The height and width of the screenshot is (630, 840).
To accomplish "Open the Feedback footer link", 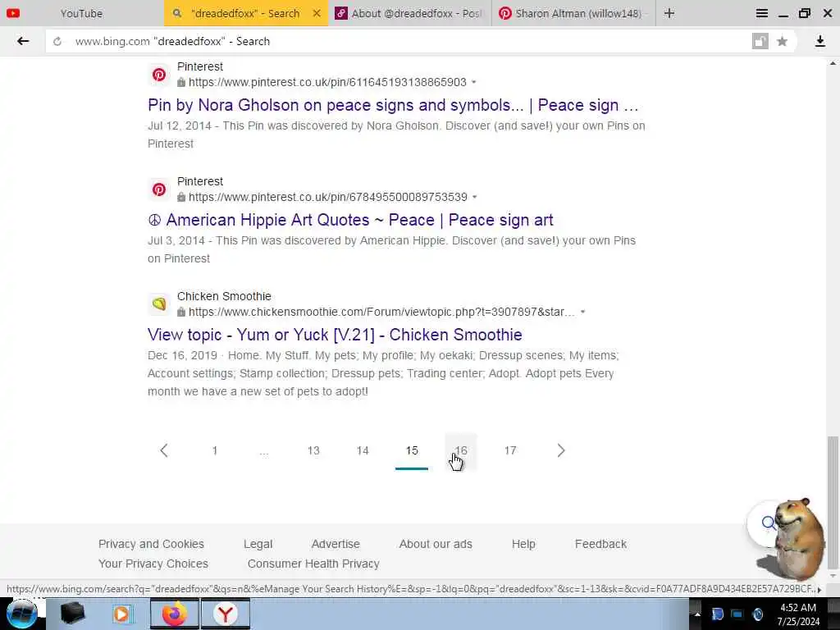I will [600, 544].
